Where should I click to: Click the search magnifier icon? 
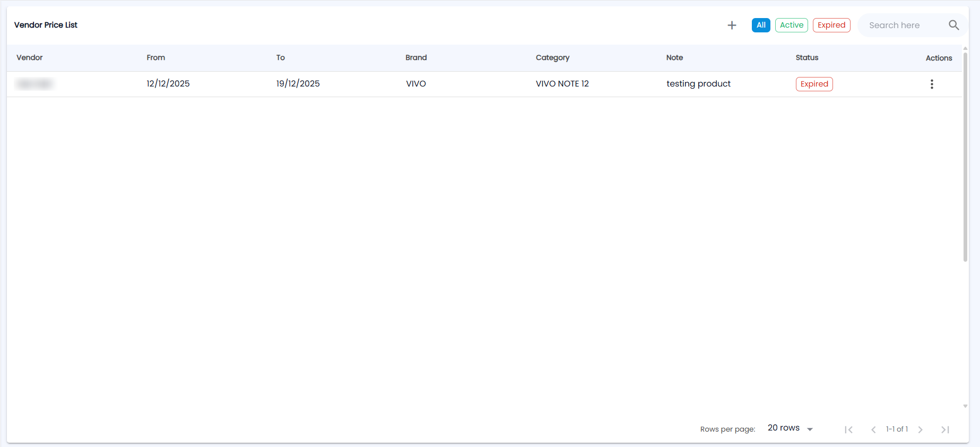(x=953, y=25)
